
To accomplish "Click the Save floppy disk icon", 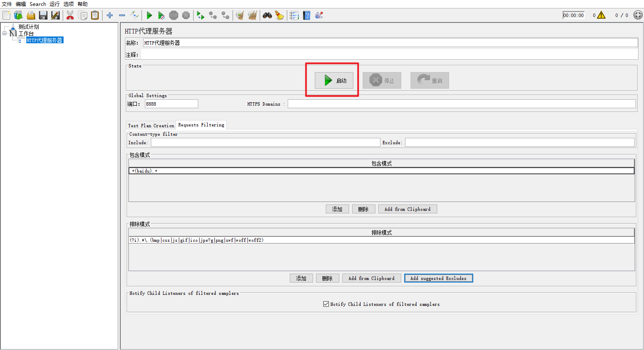I will 43,15.
